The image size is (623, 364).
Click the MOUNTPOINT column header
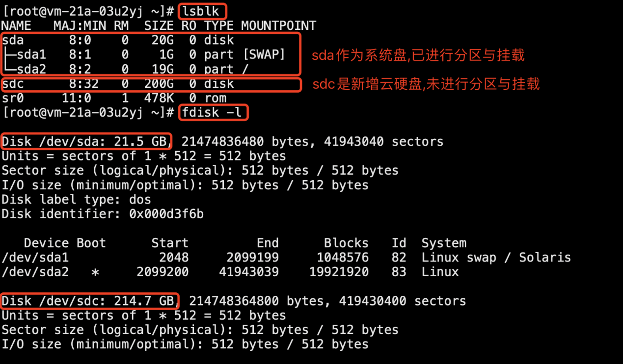[279, 26]
